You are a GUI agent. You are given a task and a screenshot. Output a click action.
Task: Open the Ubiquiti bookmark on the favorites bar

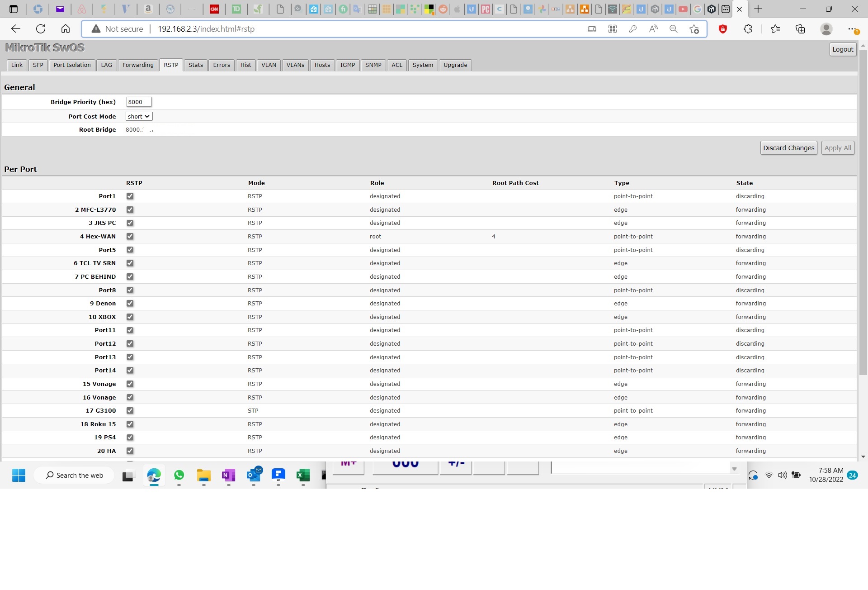point(472,9)
